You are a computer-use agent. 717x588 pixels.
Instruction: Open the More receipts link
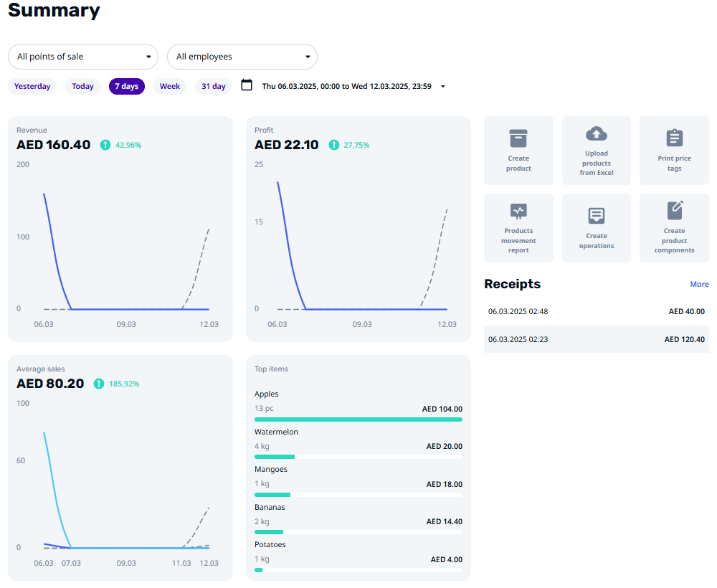[x=699, y=284]
